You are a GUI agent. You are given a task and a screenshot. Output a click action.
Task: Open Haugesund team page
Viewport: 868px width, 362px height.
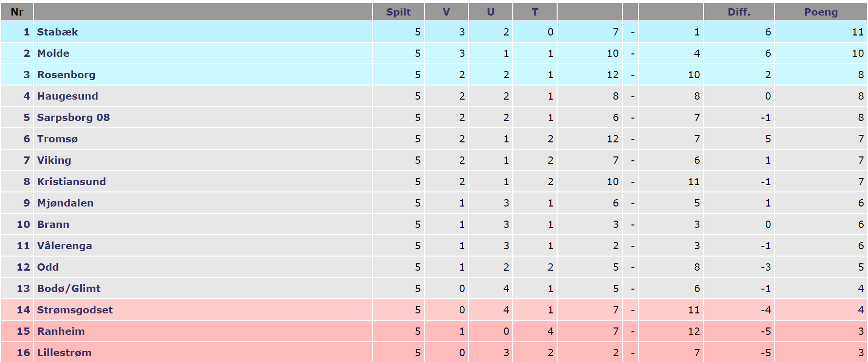[x=68, y=96]
